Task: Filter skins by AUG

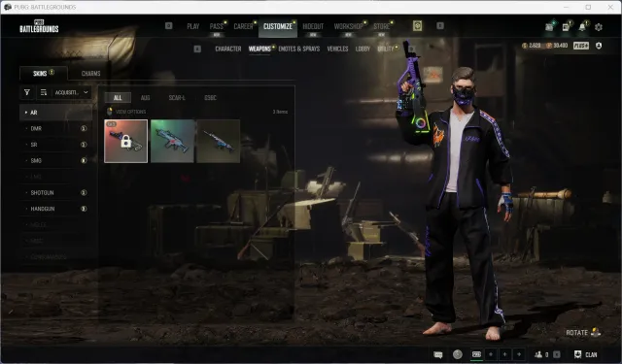Action: (145, 98)
